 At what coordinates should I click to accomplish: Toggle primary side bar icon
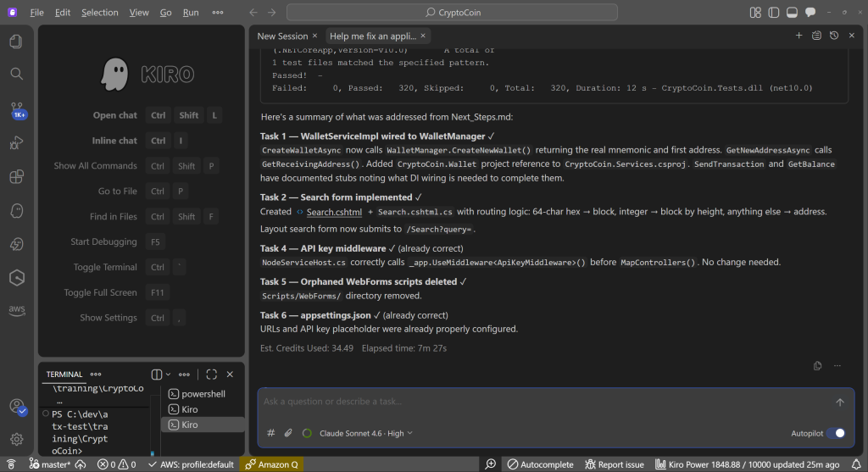(x=774, y=12)
